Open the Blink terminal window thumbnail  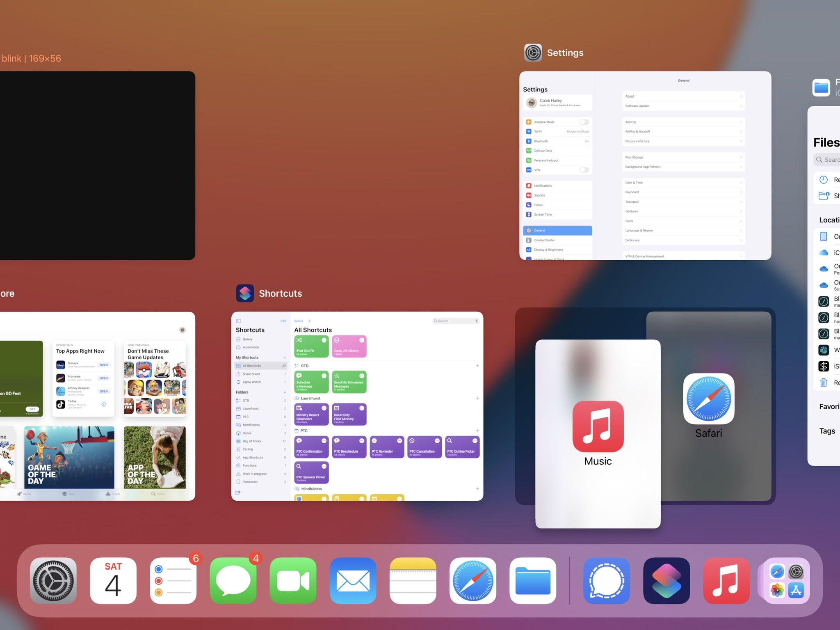(97, 165)
